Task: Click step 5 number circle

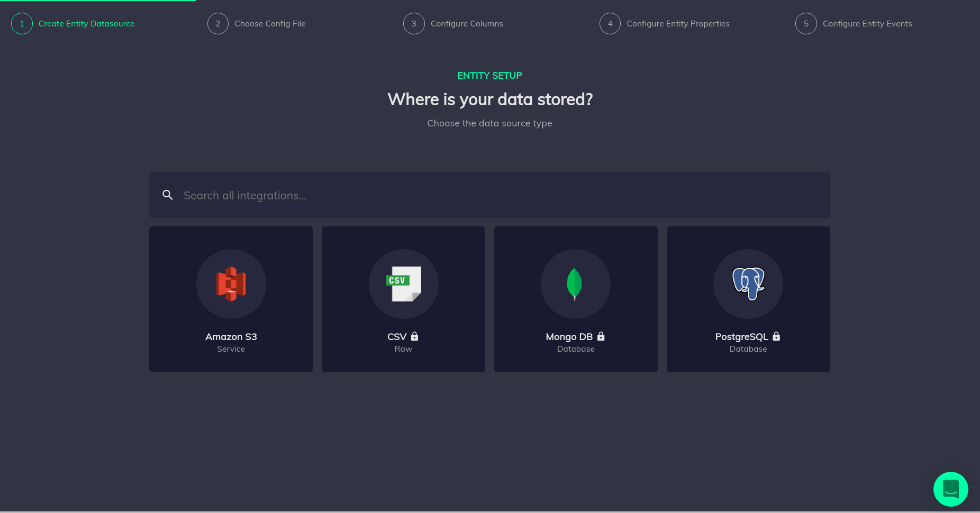Action: click(x=806, y=24)
